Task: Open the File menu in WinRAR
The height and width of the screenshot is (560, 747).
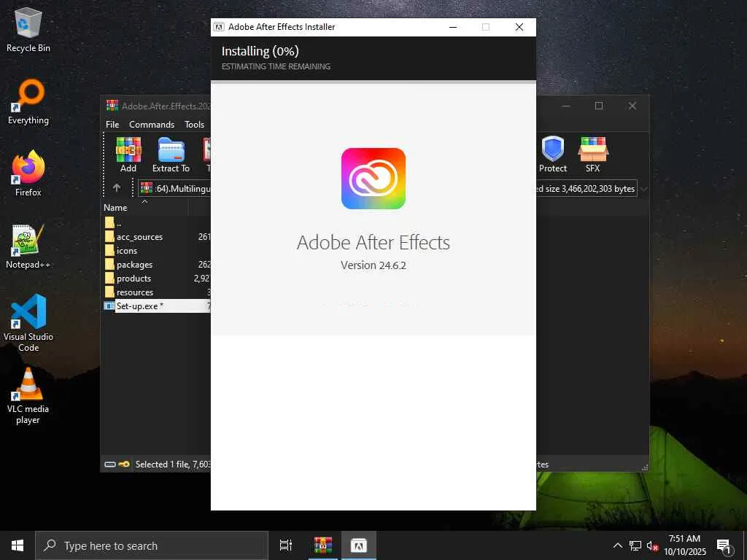Action: point(112,124)
